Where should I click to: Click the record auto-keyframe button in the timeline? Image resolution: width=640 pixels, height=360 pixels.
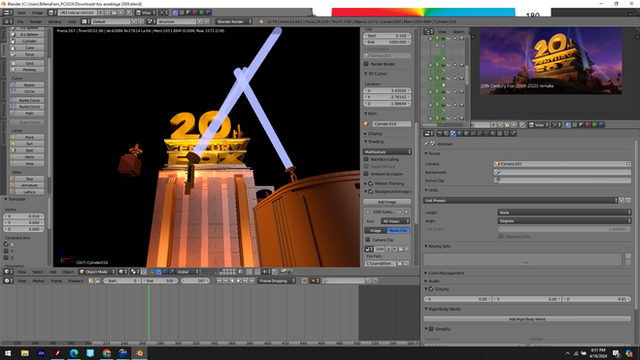click(304, 281)
